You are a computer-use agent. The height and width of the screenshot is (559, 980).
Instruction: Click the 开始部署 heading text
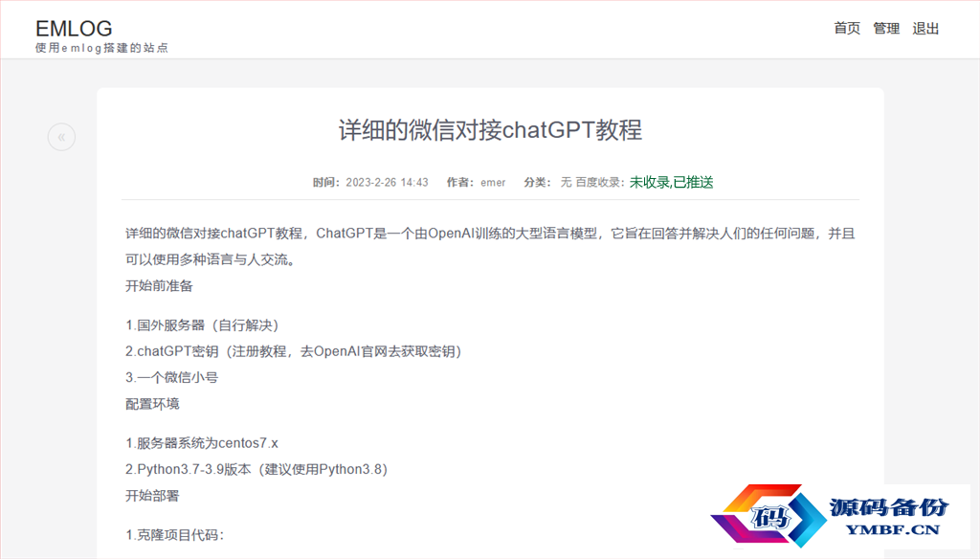152,496
